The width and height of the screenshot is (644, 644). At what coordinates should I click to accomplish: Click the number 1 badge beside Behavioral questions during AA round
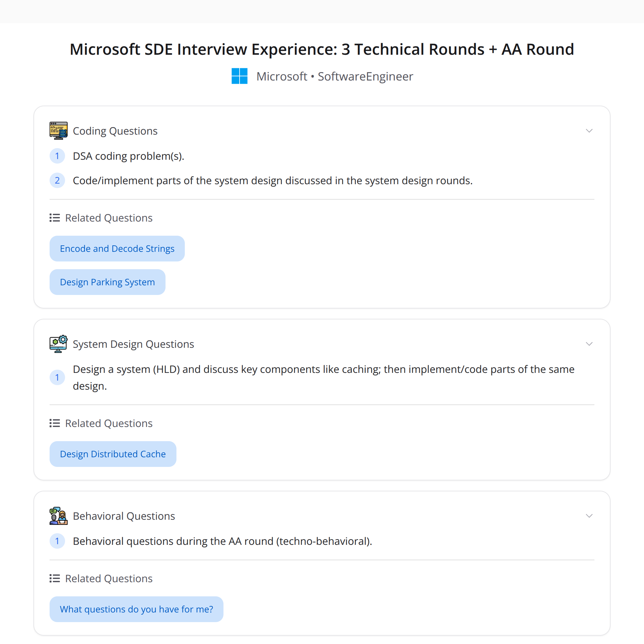(x=57, y=541)
